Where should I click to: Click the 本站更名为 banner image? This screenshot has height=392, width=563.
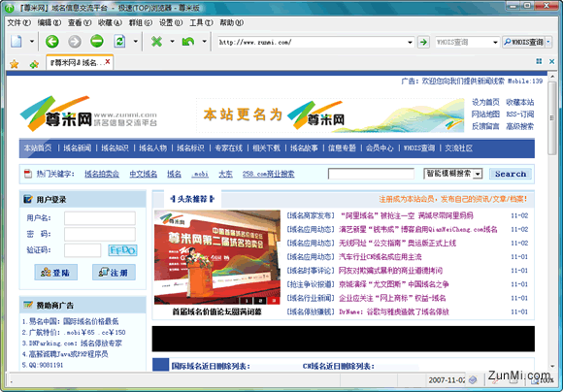pos(330,114)
